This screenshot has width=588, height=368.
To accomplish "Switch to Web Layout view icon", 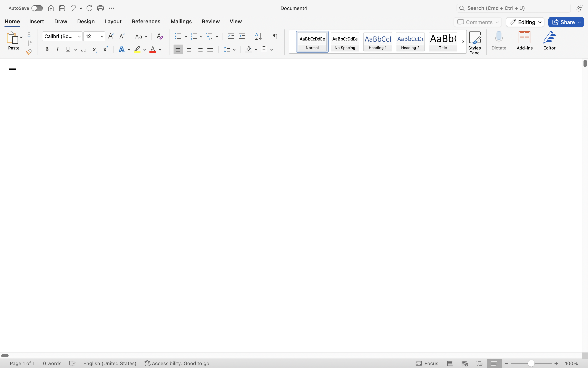I will click(464, 363).
